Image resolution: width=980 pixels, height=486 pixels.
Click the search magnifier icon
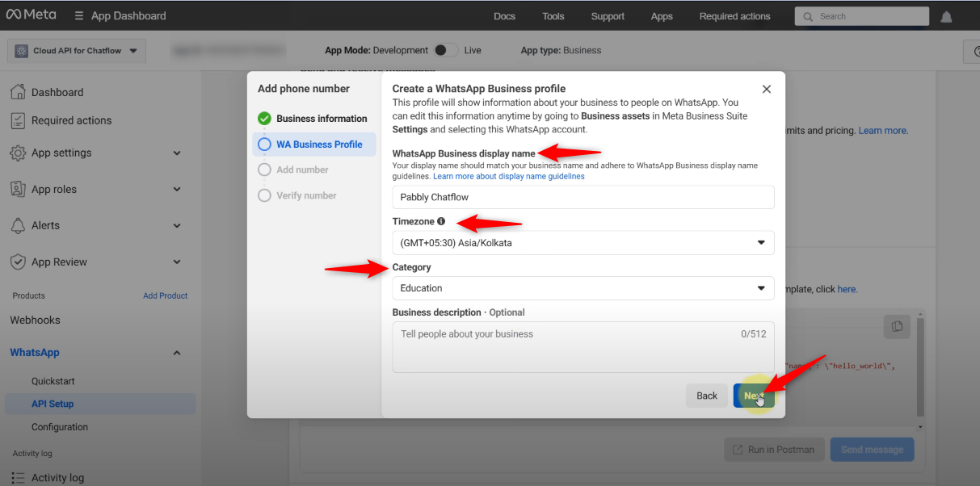(x=809, y=16)
